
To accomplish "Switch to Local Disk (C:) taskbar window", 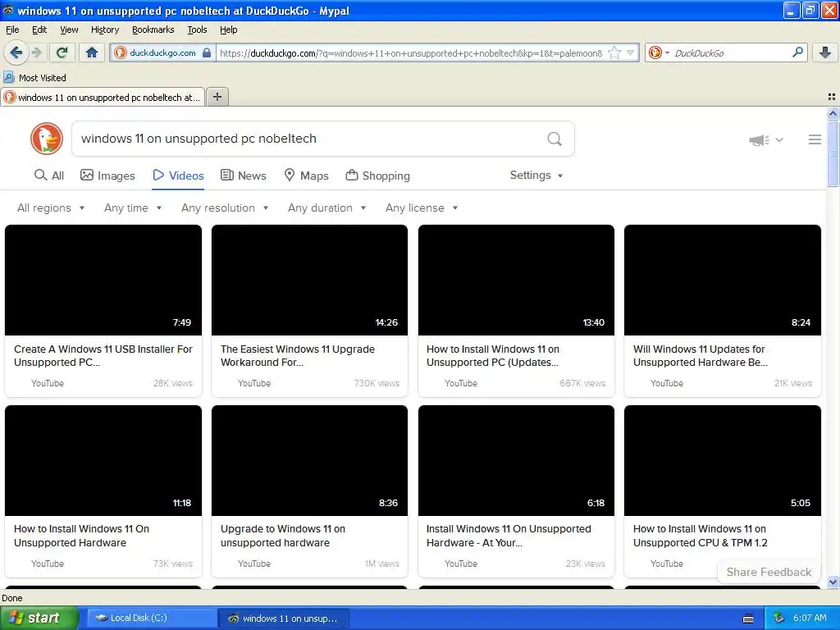I will [152, 618].
